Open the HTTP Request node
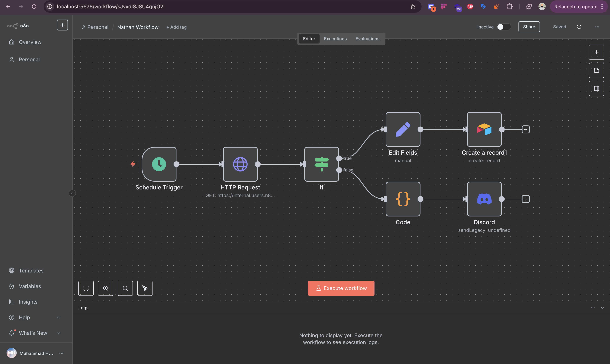This screenshot has height=364, width=610. coord(240,164)
